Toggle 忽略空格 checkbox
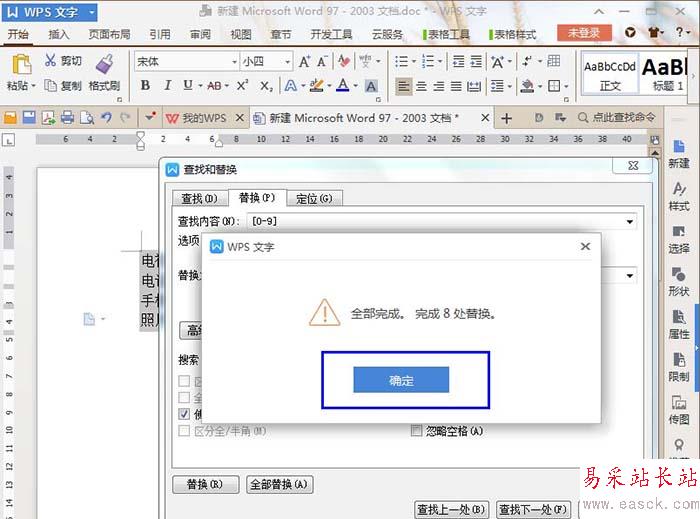Screen dimensions: 700x519 click(416, 431)
